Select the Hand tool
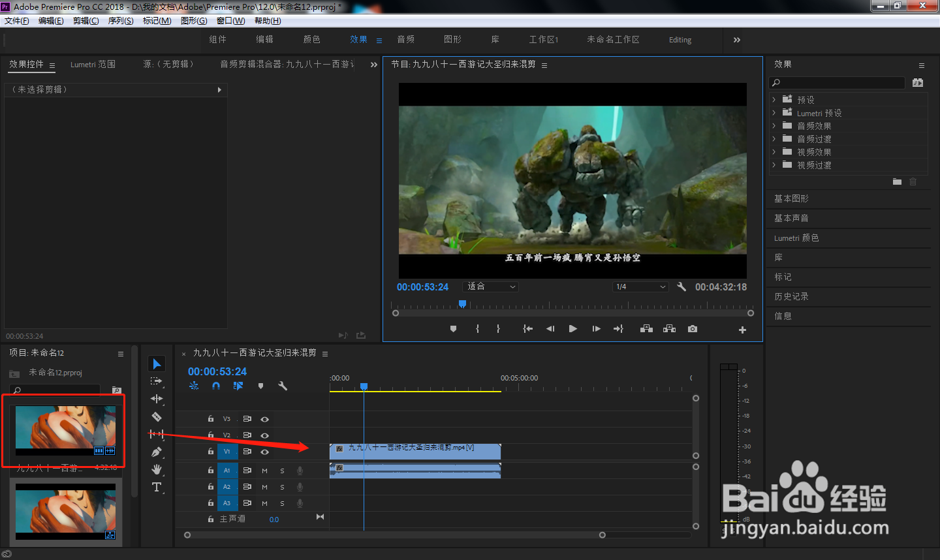Image resolution: width=940 pixels, height=560 pixels. coord(157,469)
